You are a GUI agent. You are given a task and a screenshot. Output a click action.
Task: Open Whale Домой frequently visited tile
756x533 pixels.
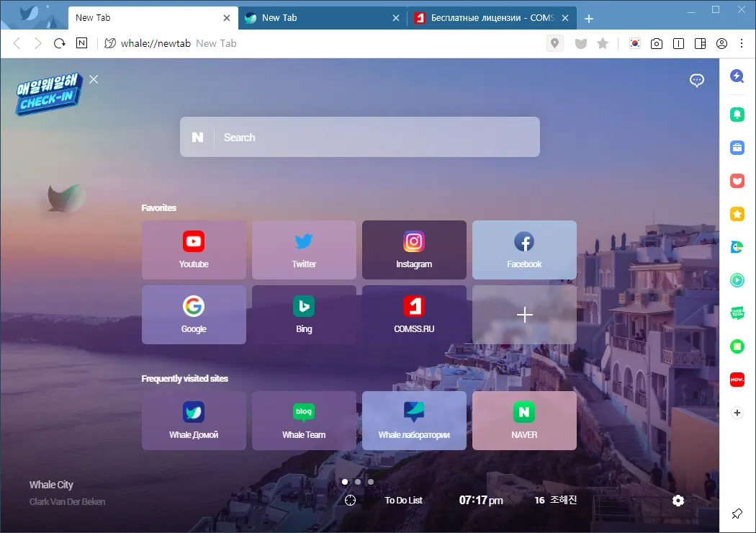pos(194,421)
